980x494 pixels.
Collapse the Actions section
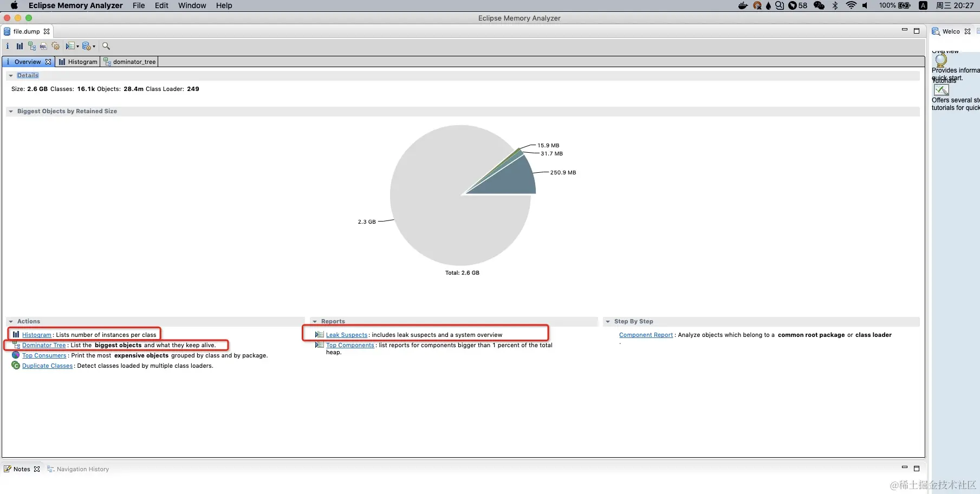(11, 321)
